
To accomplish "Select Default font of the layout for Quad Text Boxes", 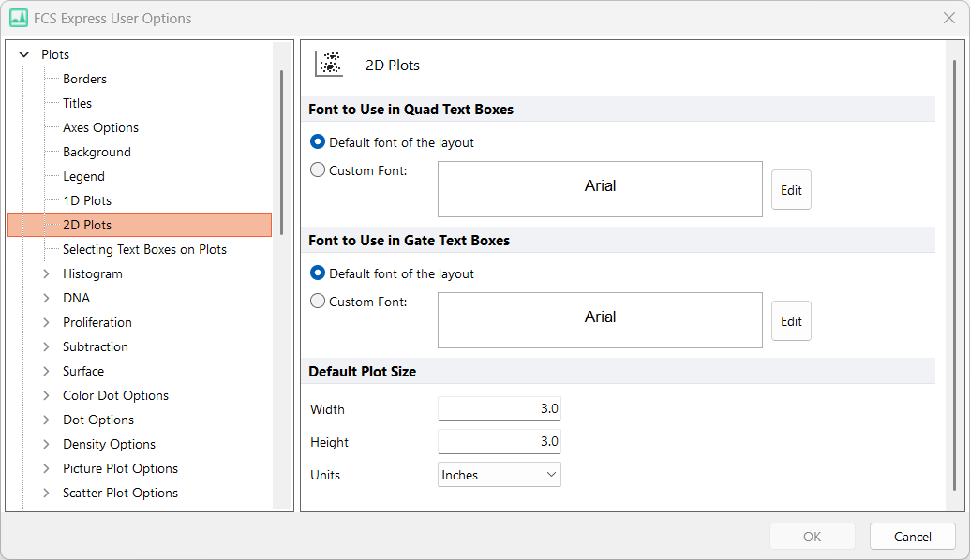I will click(318, 142).
